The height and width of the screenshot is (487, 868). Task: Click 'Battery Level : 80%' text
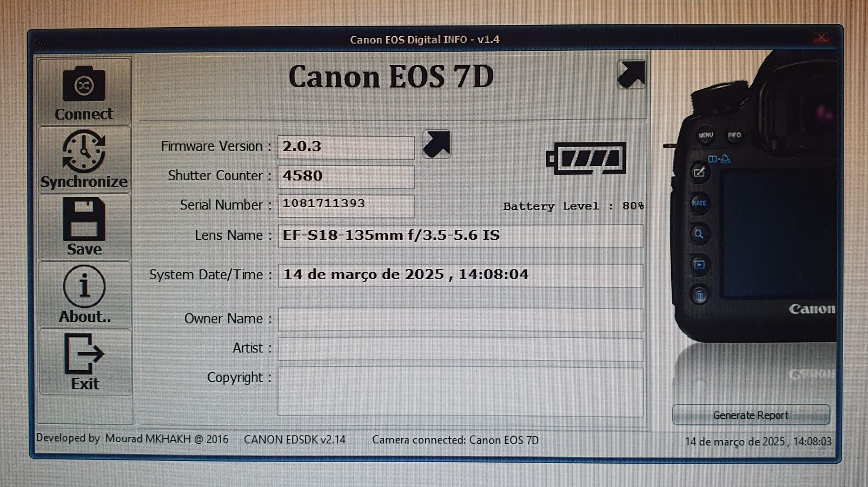point(574,206)
